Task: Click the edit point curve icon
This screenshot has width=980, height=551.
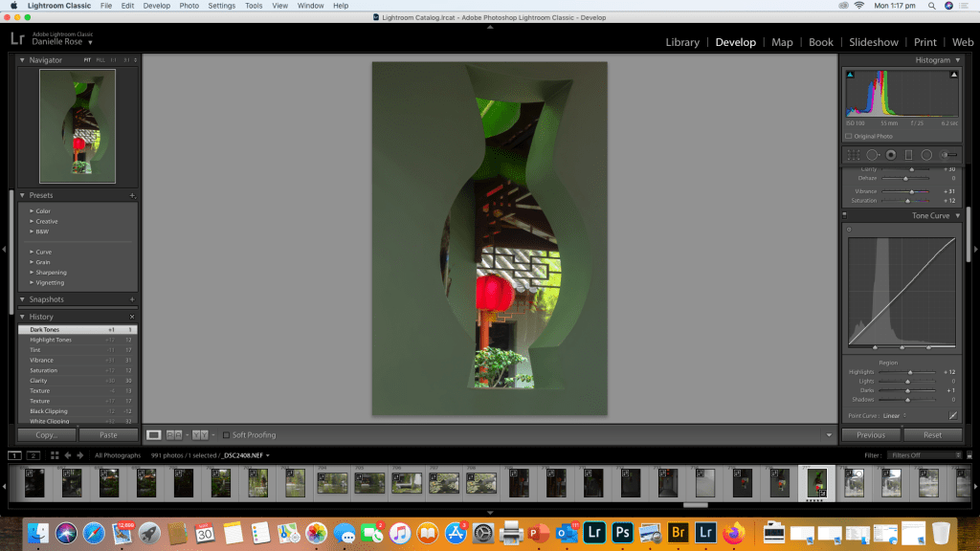Action: [x=953, y=416]
